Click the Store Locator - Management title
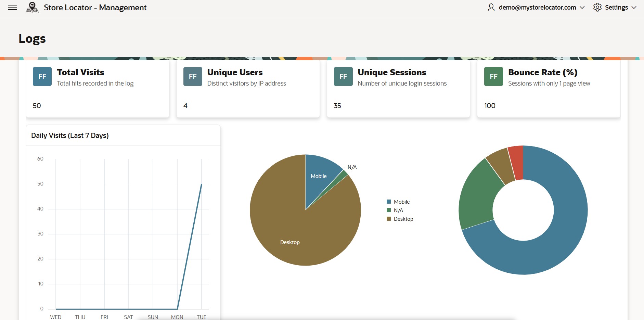Image resolution: width=644 pixels, height=320 pixels. point(95,8)
